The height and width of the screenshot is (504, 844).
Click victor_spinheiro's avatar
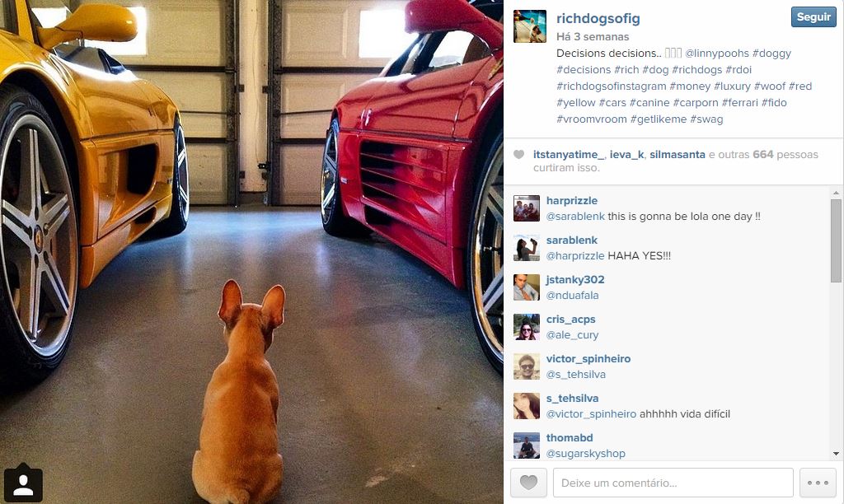click(x=527, y=366)
